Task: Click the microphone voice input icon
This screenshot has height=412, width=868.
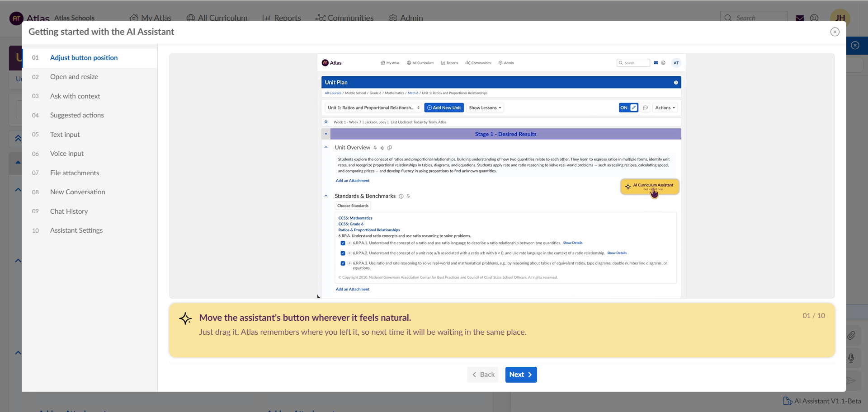Action: tap(851, 358)
